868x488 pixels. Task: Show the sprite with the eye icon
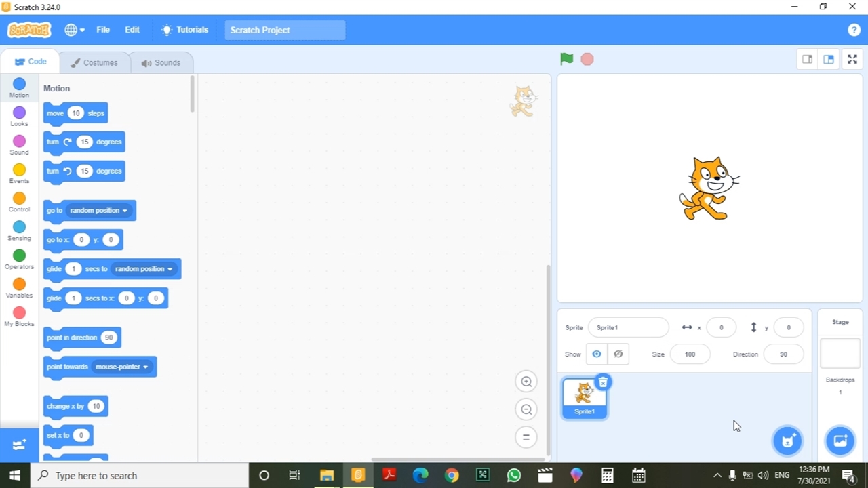pyautogui.click(x=597, y=354)
